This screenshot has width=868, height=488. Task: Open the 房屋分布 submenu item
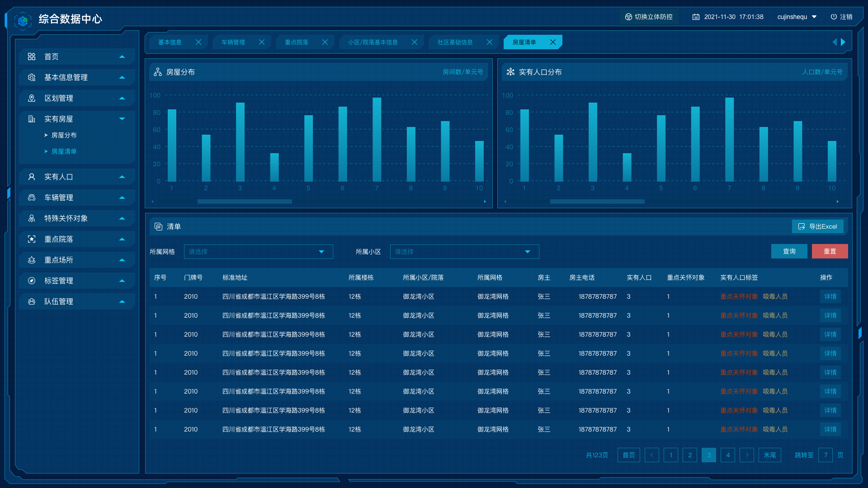[64, 135]
